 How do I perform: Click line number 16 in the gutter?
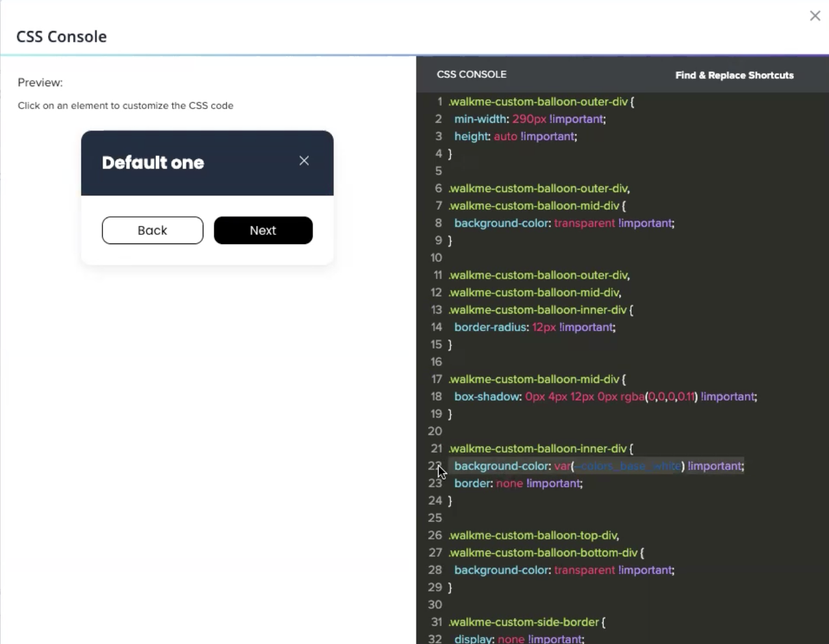(x=436, y=362)
